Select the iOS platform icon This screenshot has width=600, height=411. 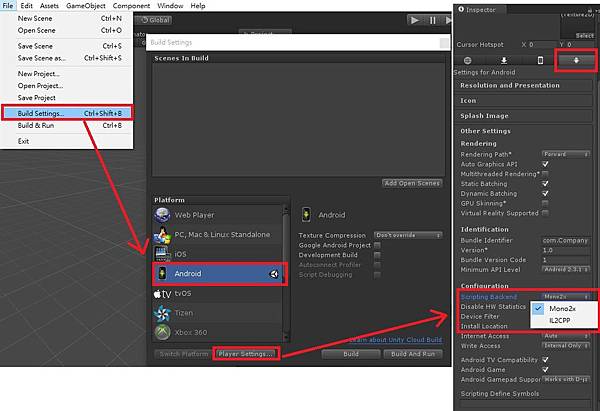(162, 254)
